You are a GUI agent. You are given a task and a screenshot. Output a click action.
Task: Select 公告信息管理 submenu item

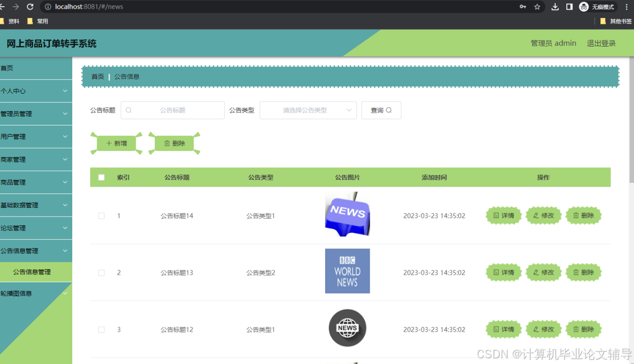[x=36, y=272]
